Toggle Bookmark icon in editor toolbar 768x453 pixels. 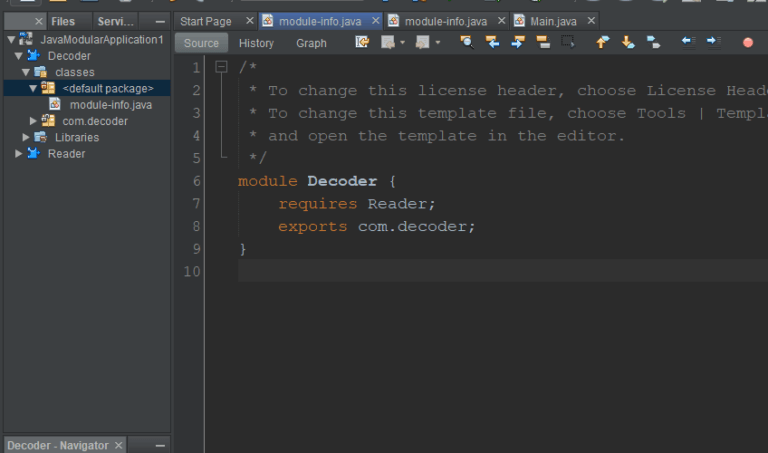coord(653,42)
